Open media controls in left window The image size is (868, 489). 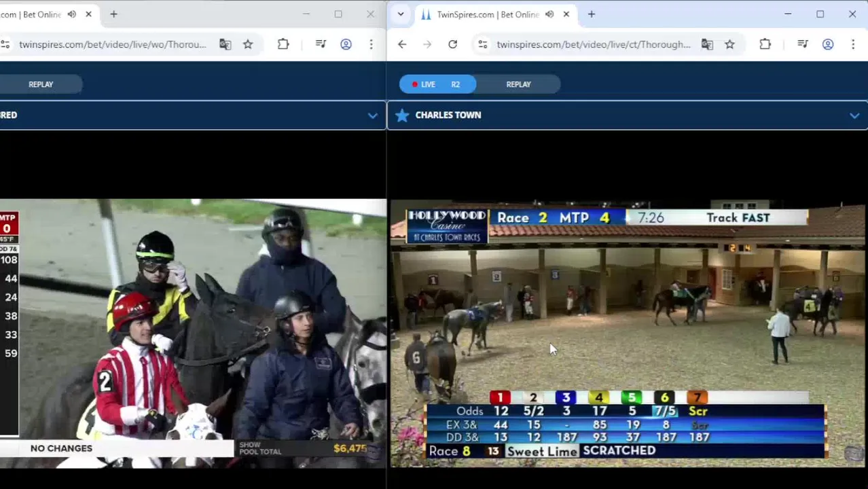coord(321,44)
